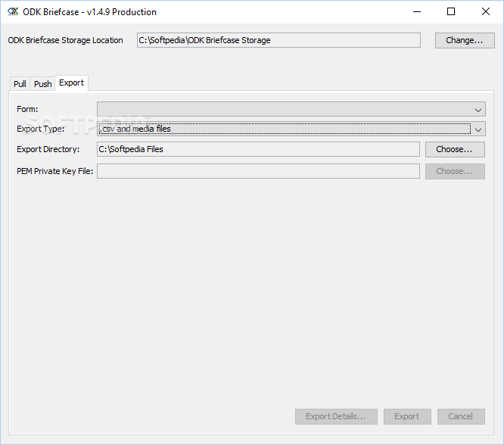Screen dimensions: 504x445
Task: Click the Change... storage location button
Action: pyautogui.click(x=465, y=40)
